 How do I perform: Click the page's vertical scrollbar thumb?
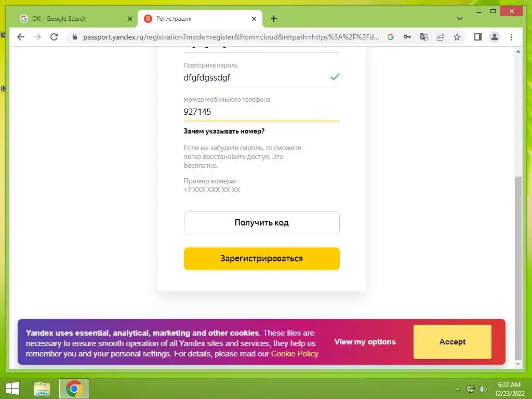pos(518,268)
